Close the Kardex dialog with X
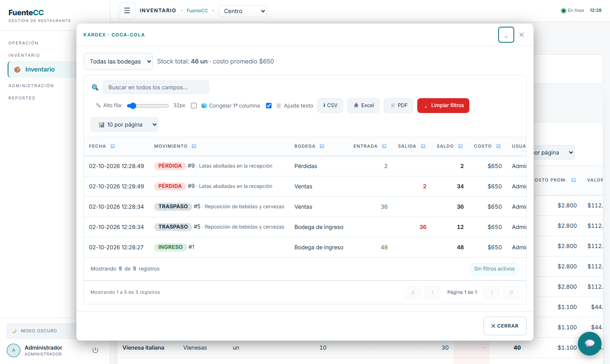 pos(521,35)
